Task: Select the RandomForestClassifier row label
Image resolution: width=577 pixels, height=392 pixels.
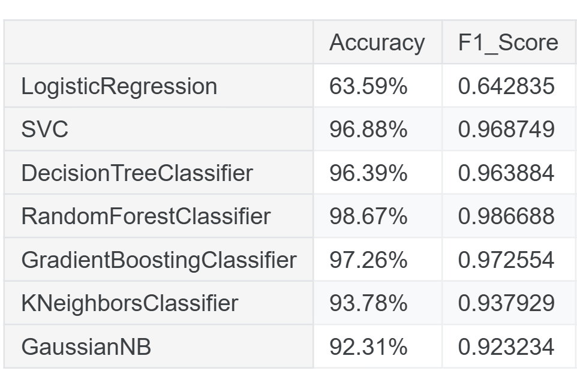Action: [158, 216]
